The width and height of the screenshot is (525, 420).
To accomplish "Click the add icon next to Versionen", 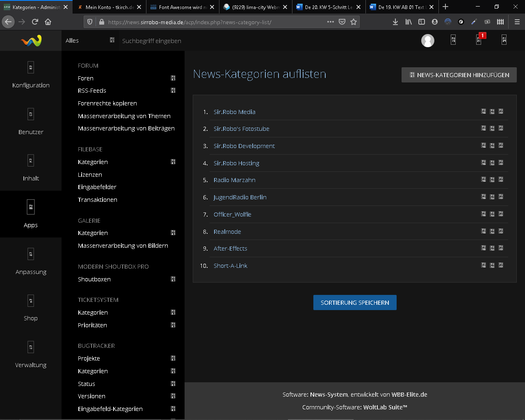I will click(173, 396).
